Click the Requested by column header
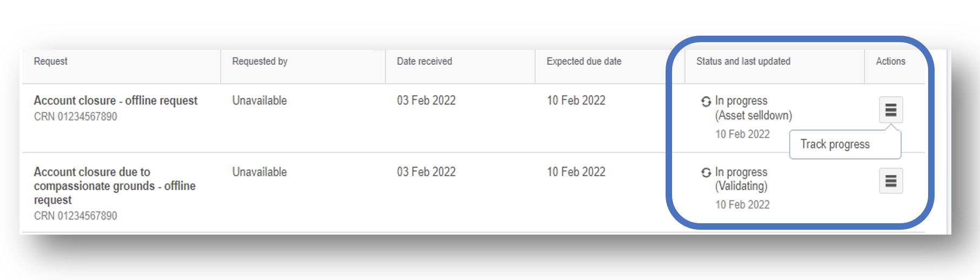Image resolution: width=980 pixels, height=280 pixels. [x=260, y=62]
